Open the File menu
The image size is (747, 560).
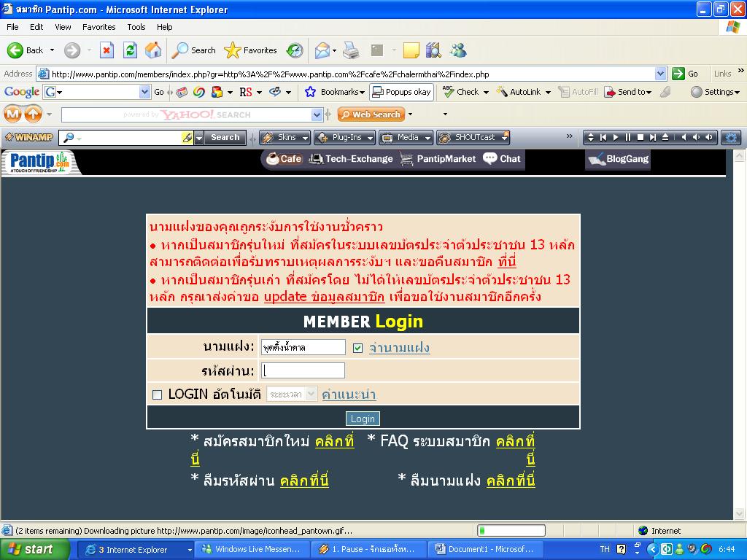(12, 27)
